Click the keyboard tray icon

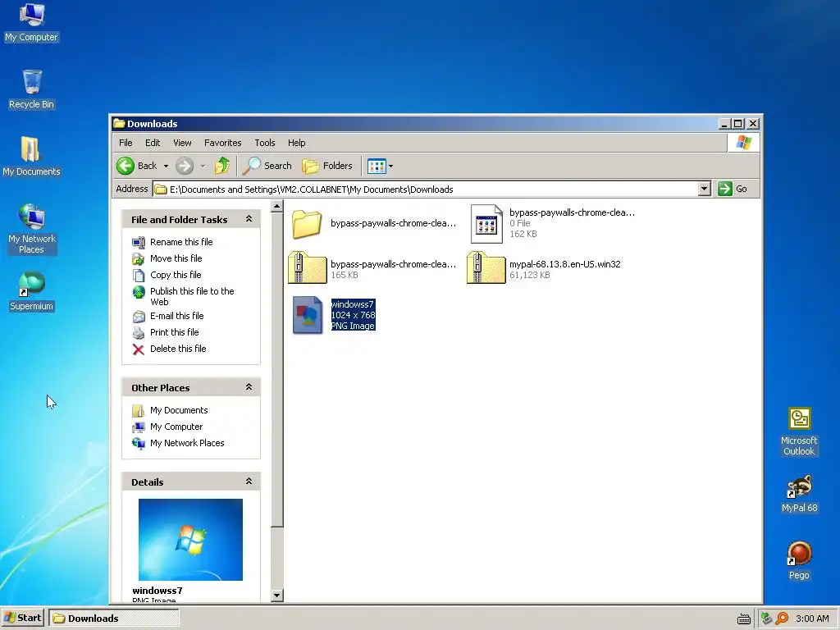coord(743,619)
